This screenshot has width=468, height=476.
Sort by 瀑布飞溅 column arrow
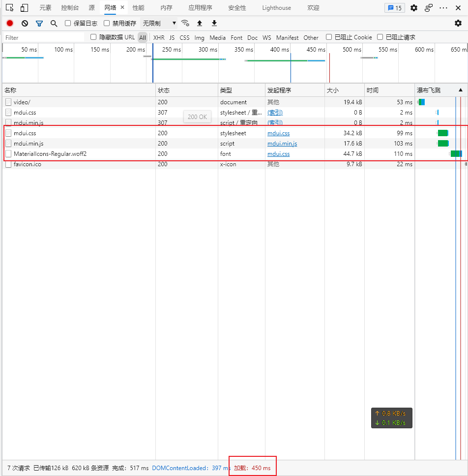tap(461, 90)
